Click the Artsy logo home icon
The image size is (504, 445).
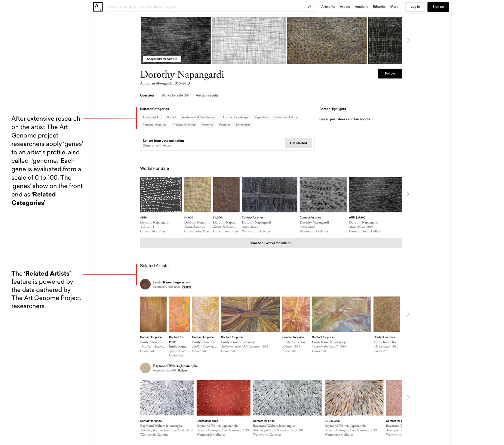(98, 7)
